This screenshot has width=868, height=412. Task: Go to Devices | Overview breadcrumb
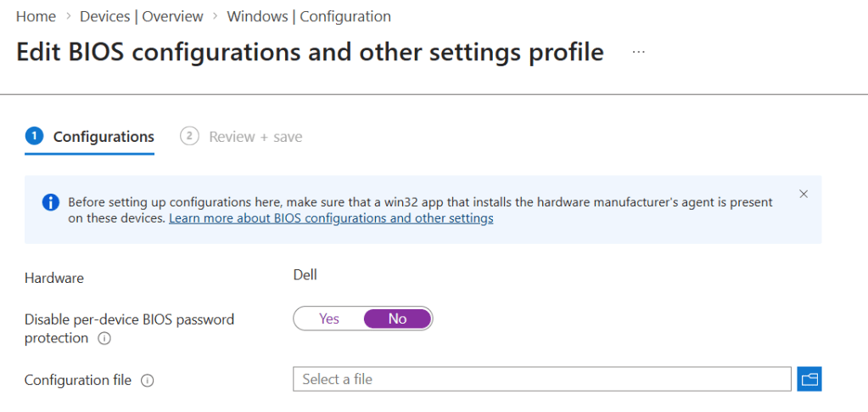pos(142,17)
